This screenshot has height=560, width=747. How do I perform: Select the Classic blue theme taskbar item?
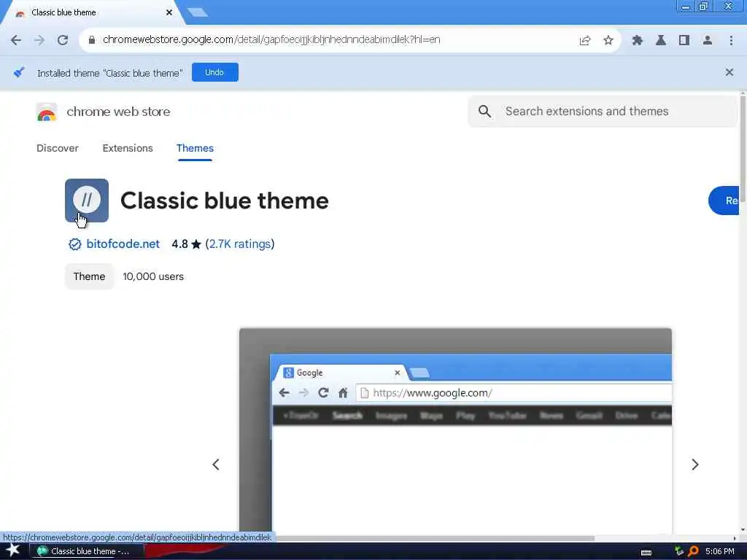88,551
